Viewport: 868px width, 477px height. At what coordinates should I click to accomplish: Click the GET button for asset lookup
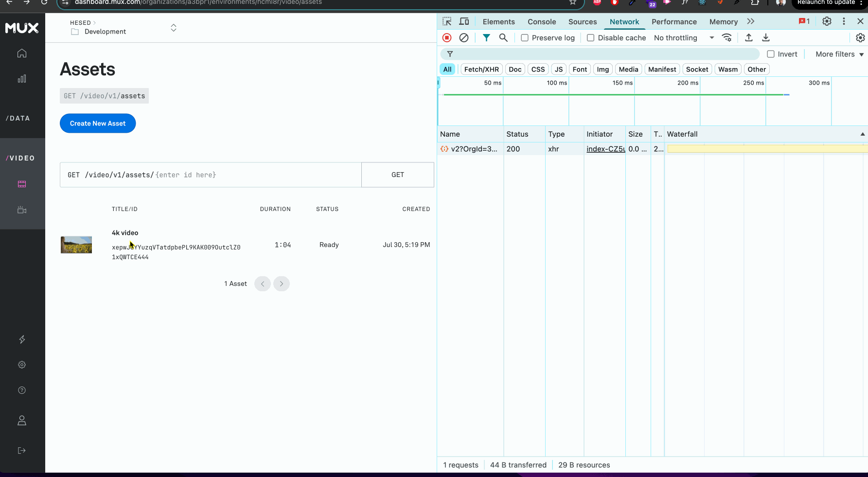coord(398,175)
